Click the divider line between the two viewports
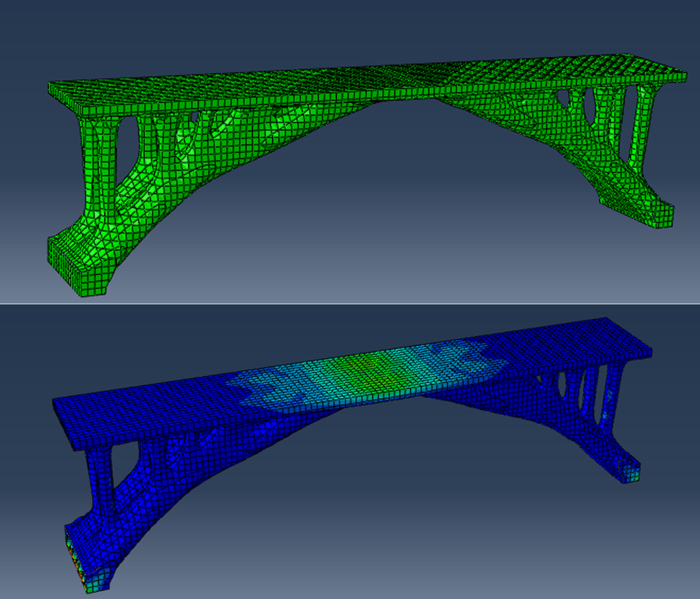This screenshot has height=599, width=700. pyautogui.click(x=350, y=304)
